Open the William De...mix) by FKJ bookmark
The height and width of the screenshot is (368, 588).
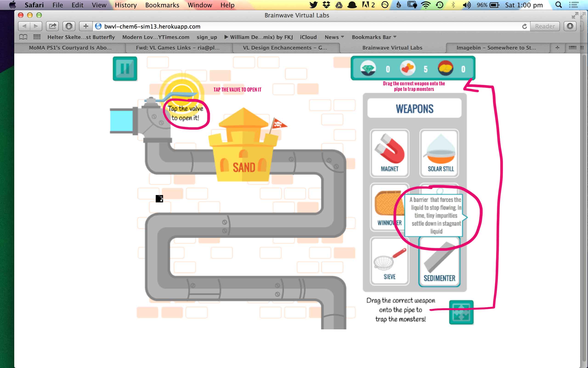click(259, 37)
